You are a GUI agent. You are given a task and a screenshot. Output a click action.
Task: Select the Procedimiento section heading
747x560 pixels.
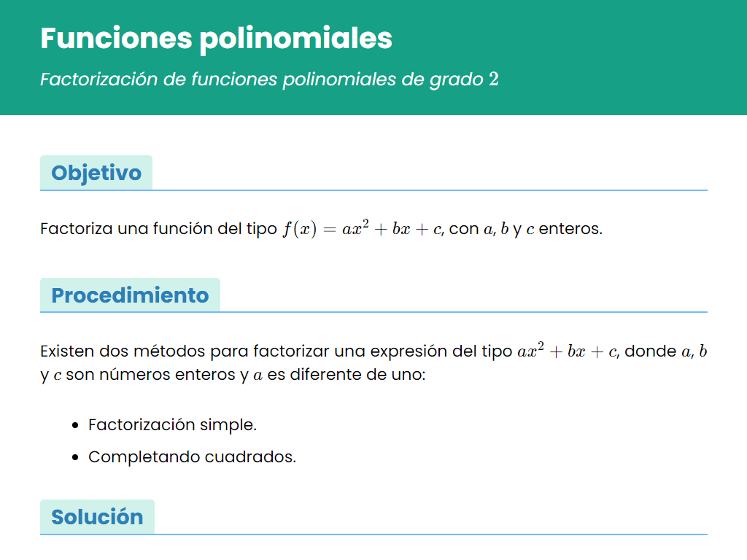coord(130,295)
